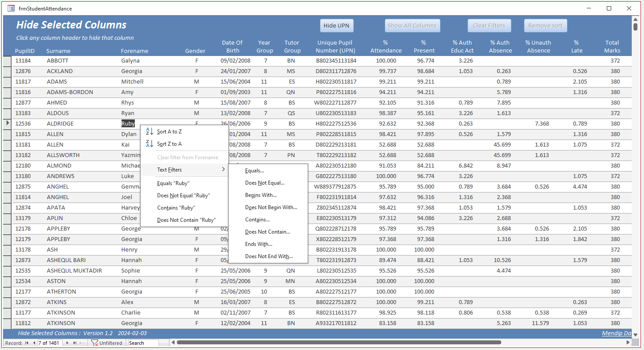This screenshot has height=350, width=644.
Task: Go to the first record
Action: coord(27,343)
